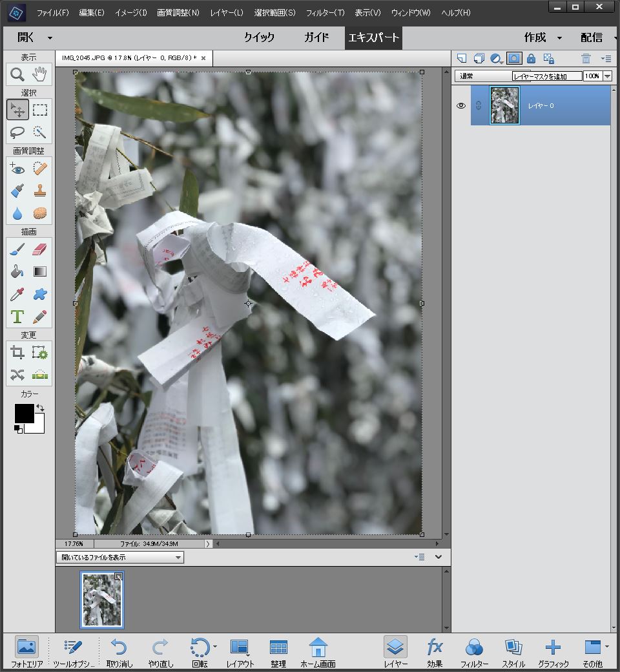Click the black foreground color swatch
The image size is (620, 672).
pyautogui.click(x=24, y=414)
